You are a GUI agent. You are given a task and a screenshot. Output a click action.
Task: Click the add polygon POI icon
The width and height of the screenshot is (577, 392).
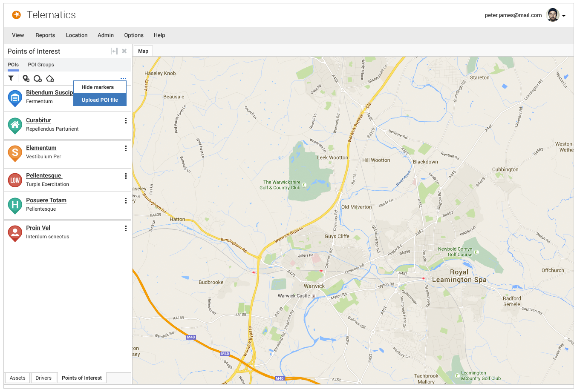(50, 78)
